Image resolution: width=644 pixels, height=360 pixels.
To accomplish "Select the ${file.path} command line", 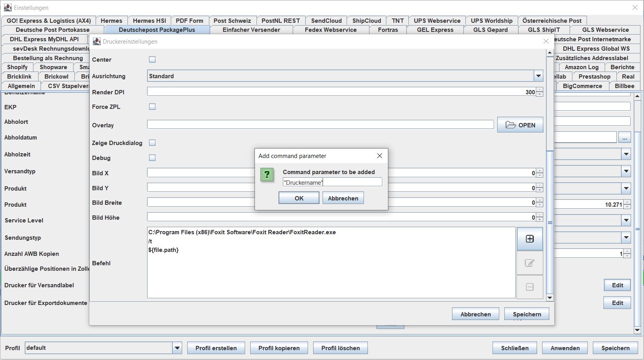I will click(x=164, y=250).
